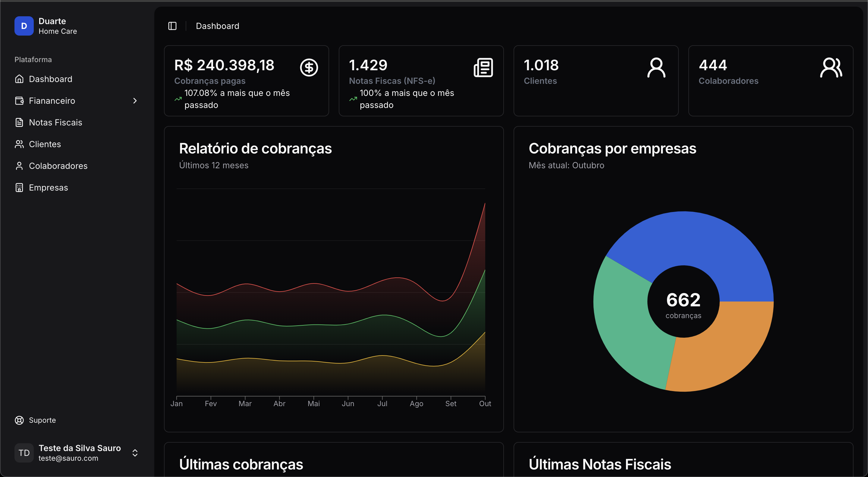
Task: Click the Últimas Notas Fiscais heading
Action: coord(600,464)
